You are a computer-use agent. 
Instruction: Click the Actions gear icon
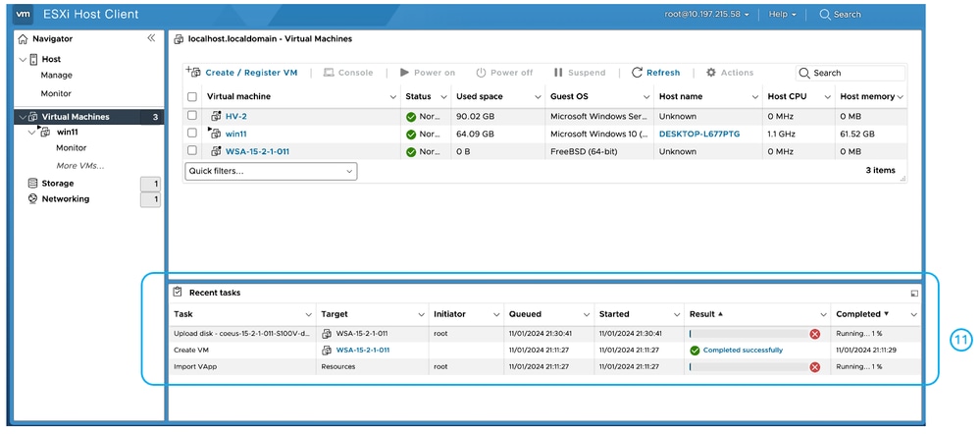[710, 73]
